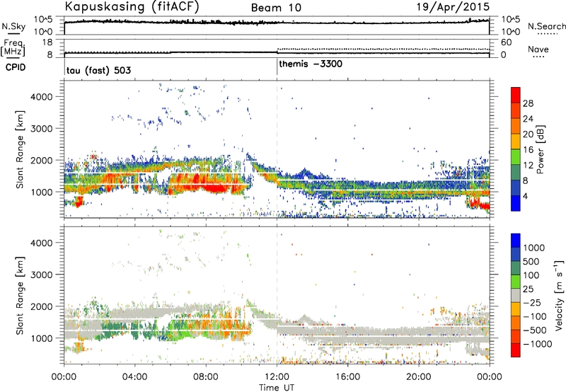Viewport: 566px width, 392px height.
Task: Click the 'Slant Range [km]' label of the power panel
Action: (20, 149)
